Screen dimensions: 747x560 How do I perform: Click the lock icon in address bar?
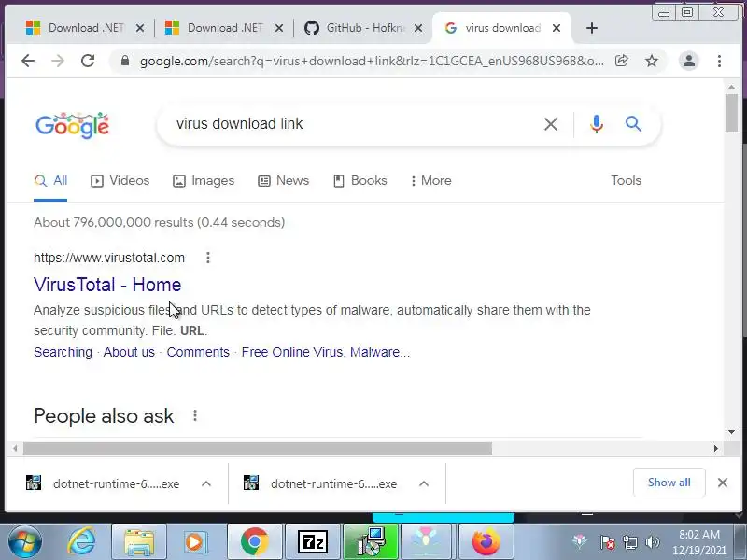point(125,61)
